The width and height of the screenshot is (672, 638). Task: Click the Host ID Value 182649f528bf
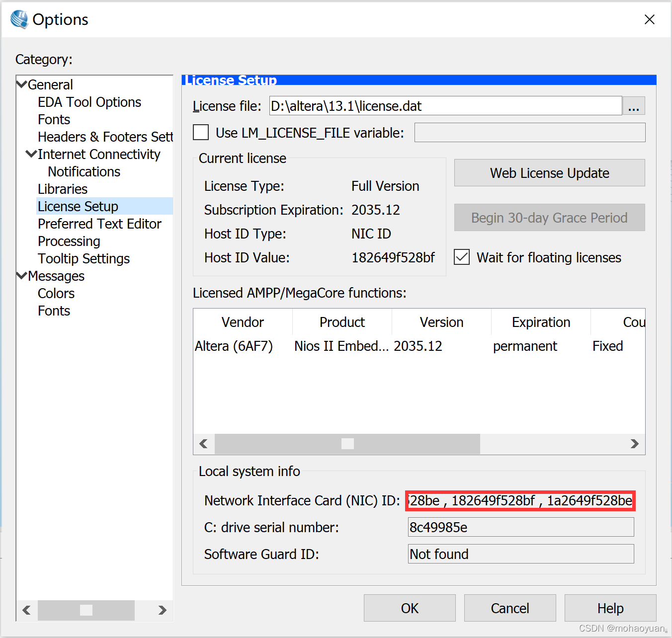pos(393,257)
